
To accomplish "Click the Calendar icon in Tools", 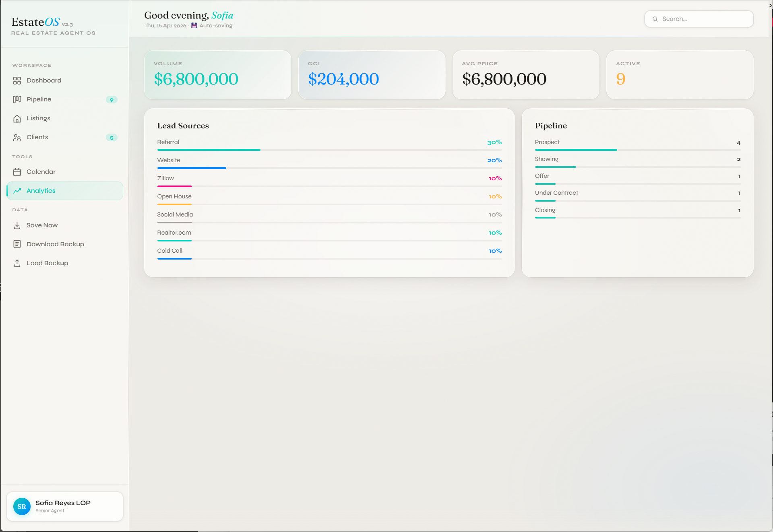I will click(17, 172).
